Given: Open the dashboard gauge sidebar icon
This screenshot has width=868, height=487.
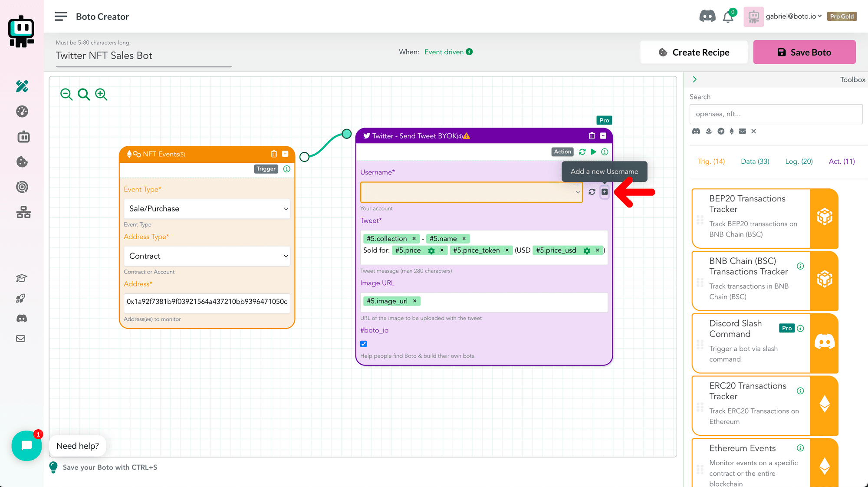Looking at the screenshot, I should pos(22,112).
